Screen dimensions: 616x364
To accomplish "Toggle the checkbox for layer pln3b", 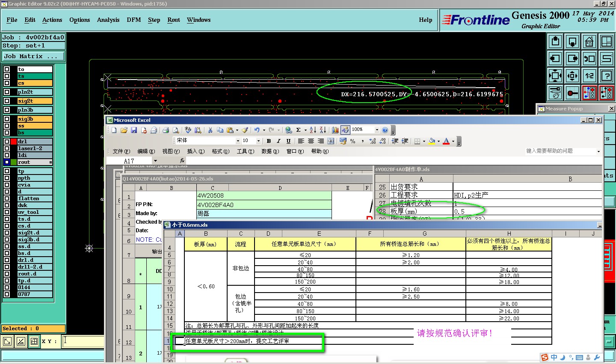I will coord(7,110).
